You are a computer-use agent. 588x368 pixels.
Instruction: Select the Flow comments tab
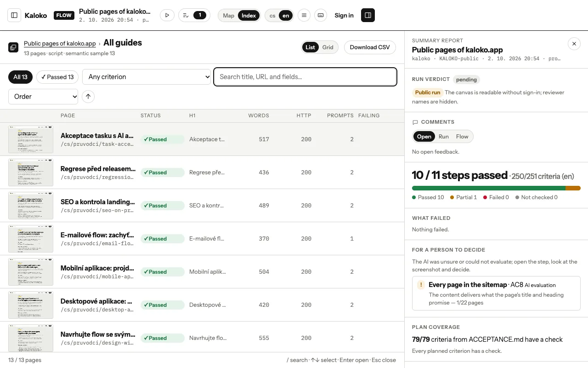pos(462,137)
